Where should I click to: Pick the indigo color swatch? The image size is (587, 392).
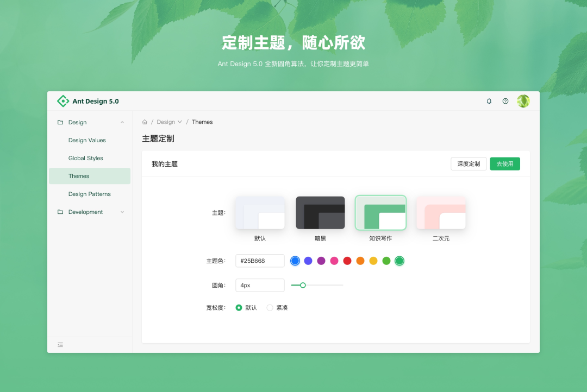[x=308, y=261]
